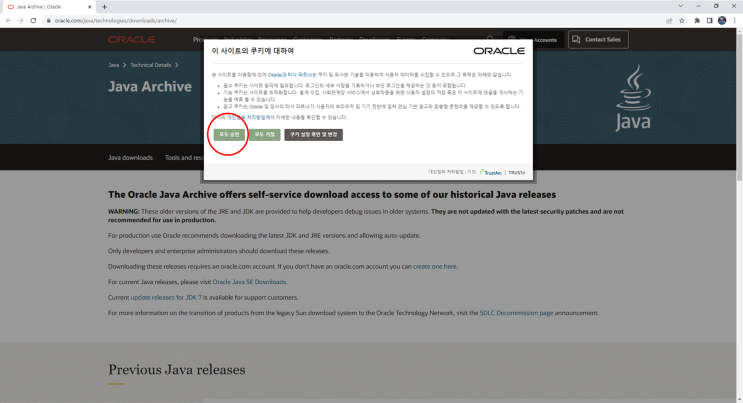Open the tab search chevron in the title bar
This screenshot has width=743, height=403.
pos(680,6)
